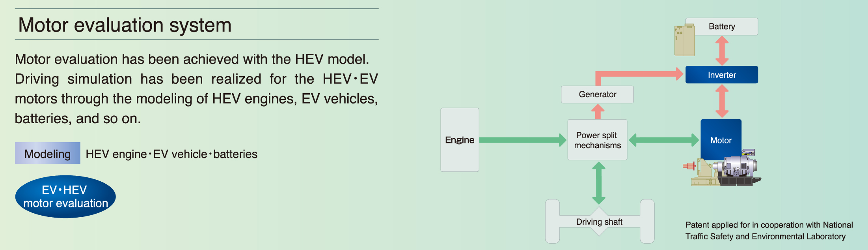Screen dimensions: 868x250
Task: Click the red double arrow between Inverter and Motor
Action: pos(722,101)
